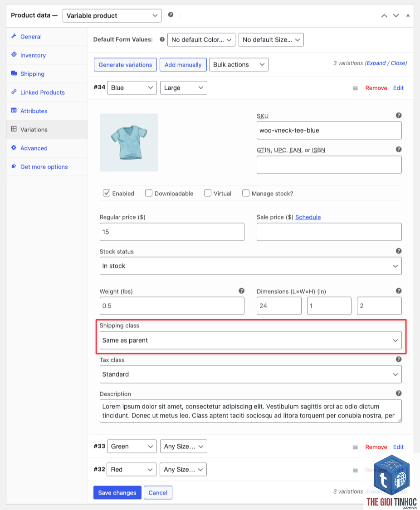Click drag handle for variation #32
Screen dimensions: 420x510
click(355, 471)
